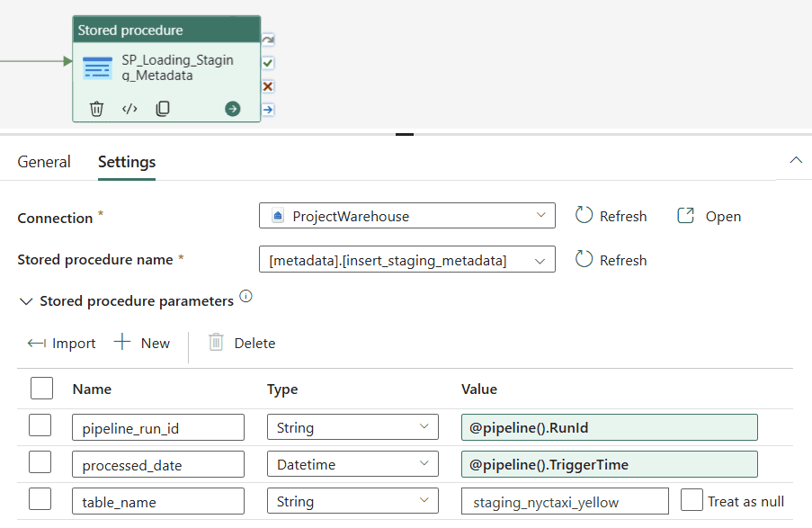Image resolution: width=812 pixels, height=528 pixels.
Task: Click the On skip connector icon
Action: tap(268, 40)
